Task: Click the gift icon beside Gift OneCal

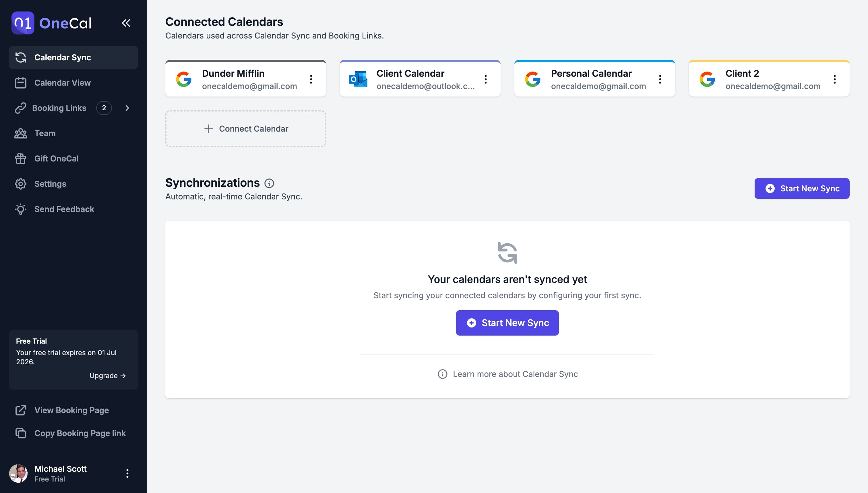Action: tap(21, 159)
